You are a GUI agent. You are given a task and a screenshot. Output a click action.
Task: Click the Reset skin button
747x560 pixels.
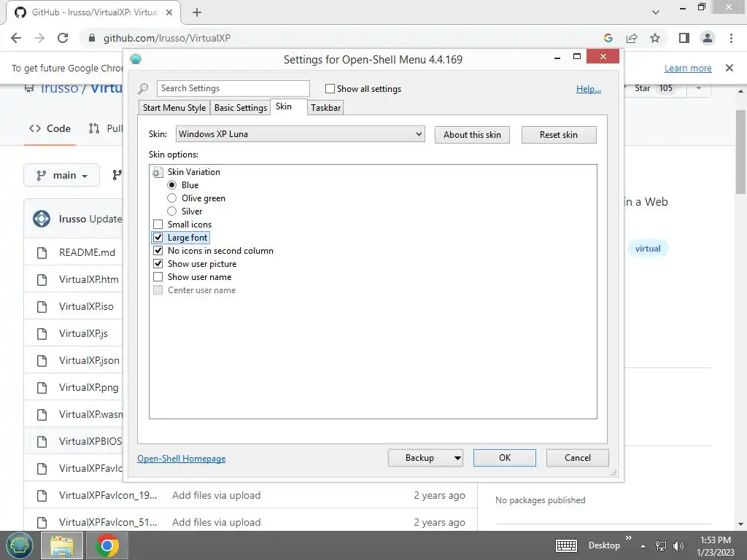[x=559, y=135]
